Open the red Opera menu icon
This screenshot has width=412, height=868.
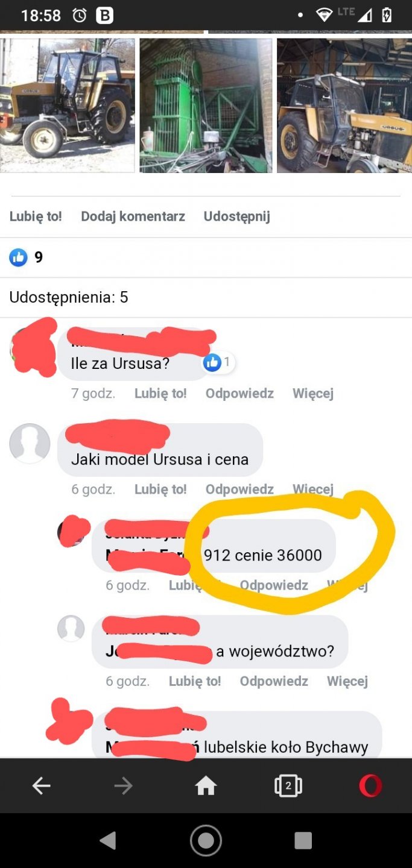[370, 785]
